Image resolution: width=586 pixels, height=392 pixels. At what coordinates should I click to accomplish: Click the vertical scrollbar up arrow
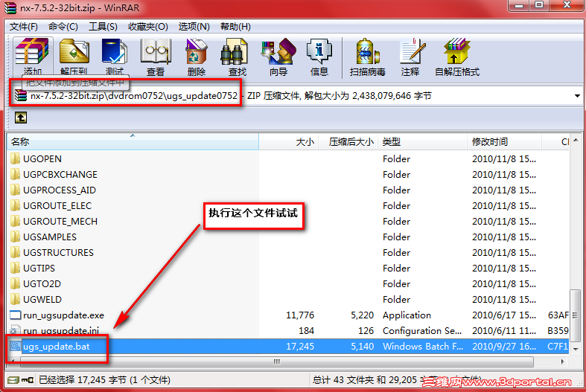pos(576,140)
